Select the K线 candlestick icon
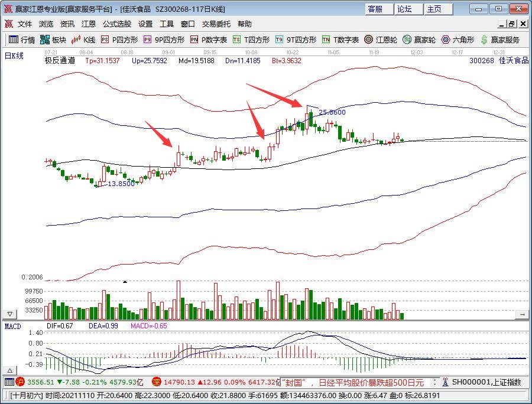The height and width of the screenshot is (404, 532). tap(76, 40)
